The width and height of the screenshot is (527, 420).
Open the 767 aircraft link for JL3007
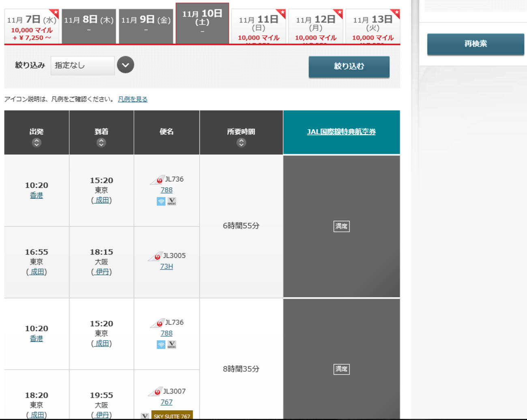[x=167, y=402]
